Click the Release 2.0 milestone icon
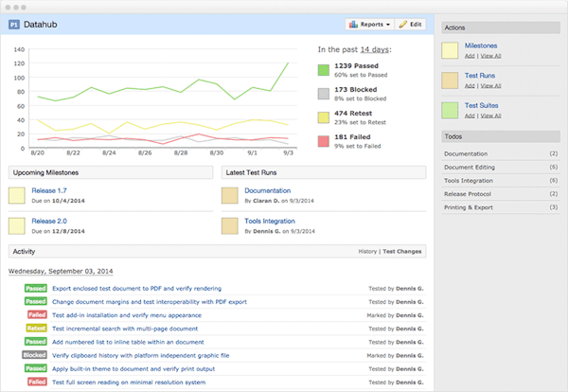The height and width of the screenshot is (392, 568). pos(17,226)
